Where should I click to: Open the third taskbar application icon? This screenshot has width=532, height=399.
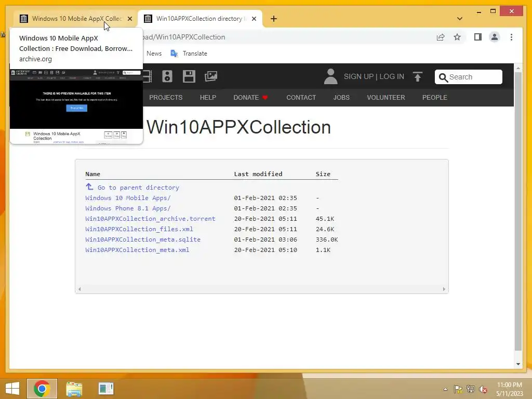[106, 389]
